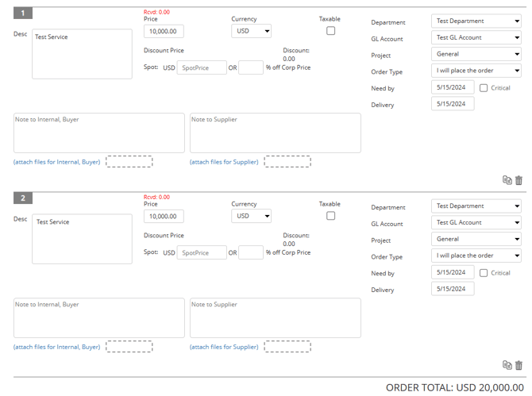Tick the Taxable checkbox on line 1
Viewport: 532px width, 396px height.
click(331, 31)
